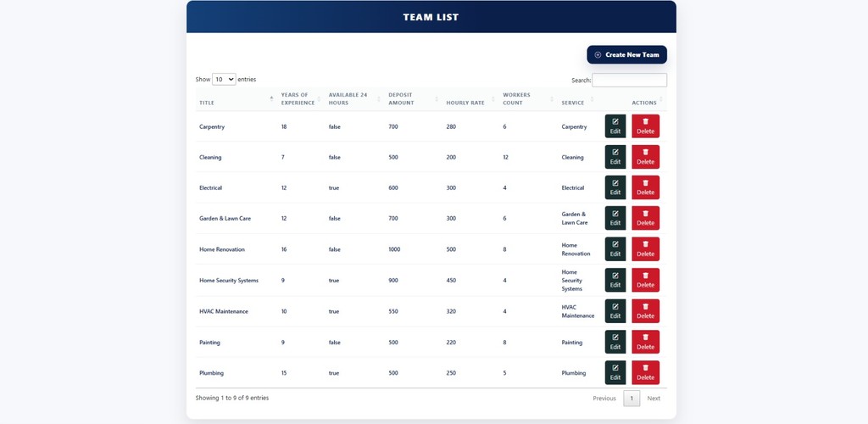Delete the HVAC Maintenance team

point(645,311)
